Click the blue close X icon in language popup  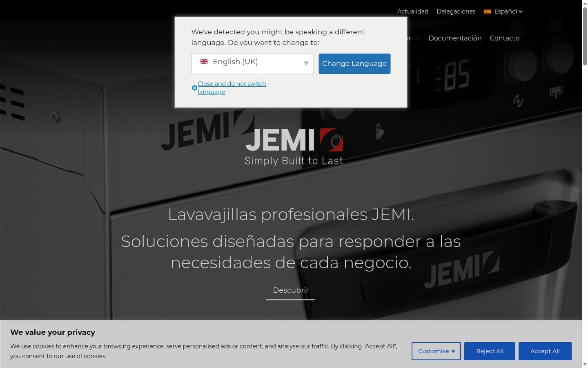pyautogui.click(x=194, y=88)
